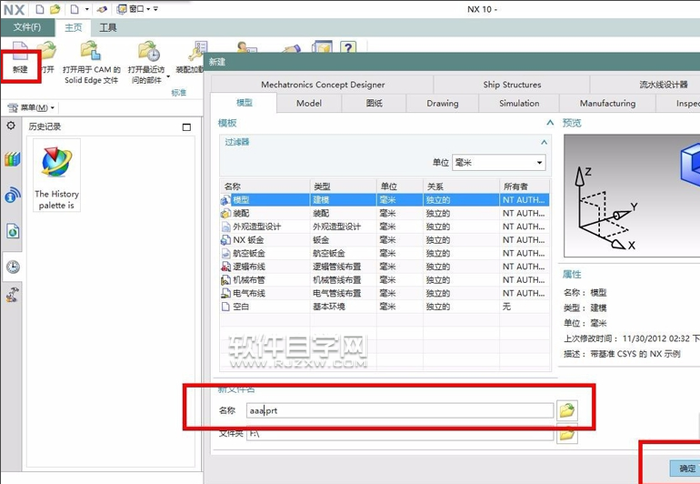
Task: Click the icon beside 机械布管 template
Action: pyautogui.click(x=226, y=280)
